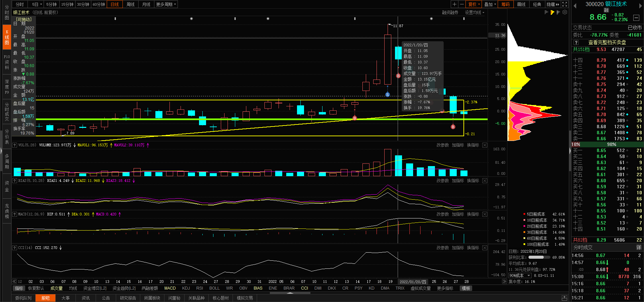This screenshot has height=302, width=644.
Task: Toggle the 筹码 chip distribution panel
Action: [505, 4]
